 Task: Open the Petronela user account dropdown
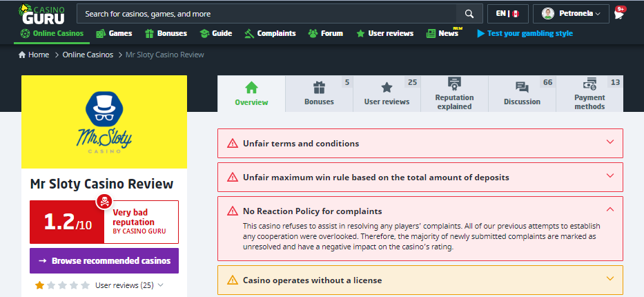coord(571,14)
